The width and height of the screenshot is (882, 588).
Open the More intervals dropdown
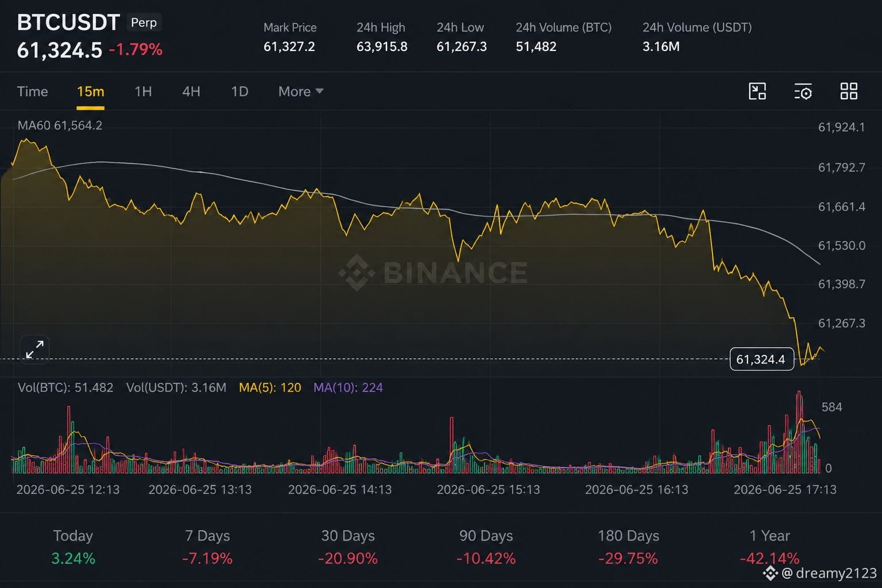pyautogui.click(x=301, y=91)
